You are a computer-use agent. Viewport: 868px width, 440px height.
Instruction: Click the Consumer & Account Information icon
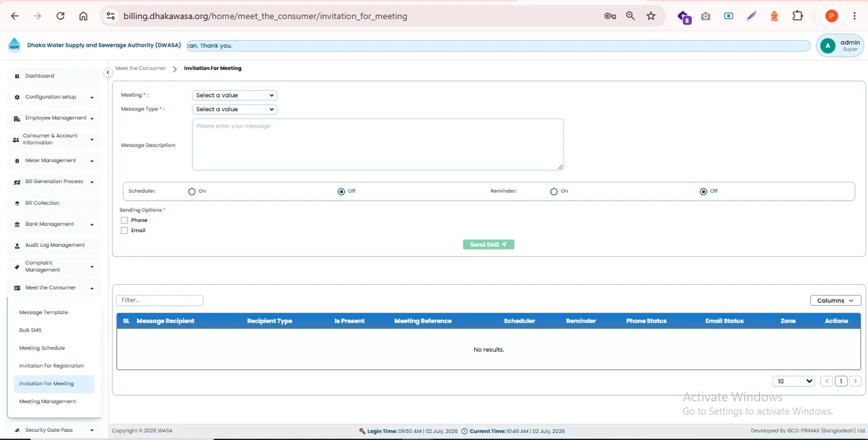pos(16,140)
